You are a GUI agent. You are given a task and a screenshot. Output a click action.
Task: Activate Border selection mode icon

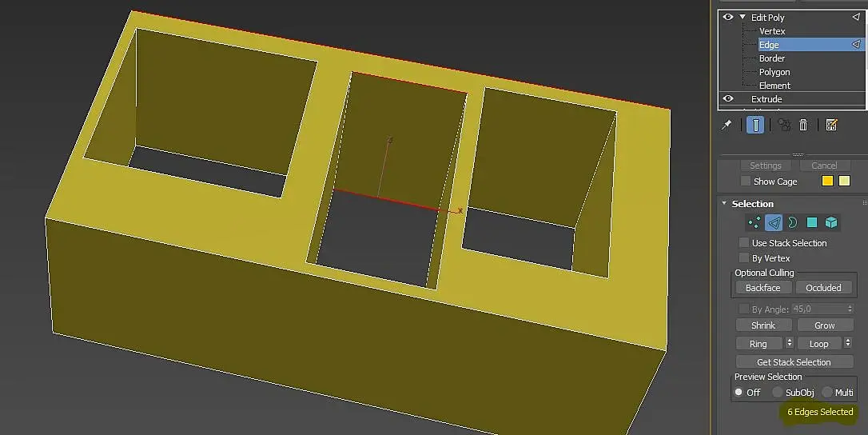[x=792, y=223]
